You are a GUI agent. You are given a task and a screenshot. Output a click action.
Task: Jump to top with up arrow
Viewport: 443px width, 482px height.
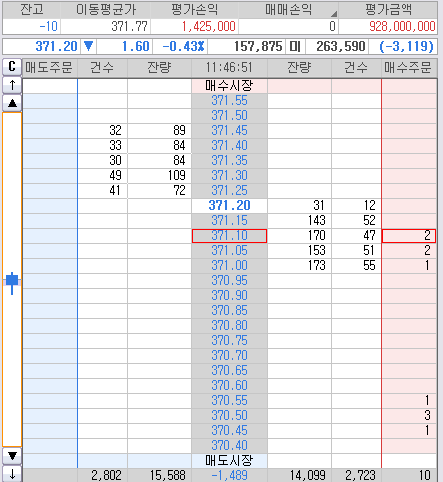click(12, 85)
